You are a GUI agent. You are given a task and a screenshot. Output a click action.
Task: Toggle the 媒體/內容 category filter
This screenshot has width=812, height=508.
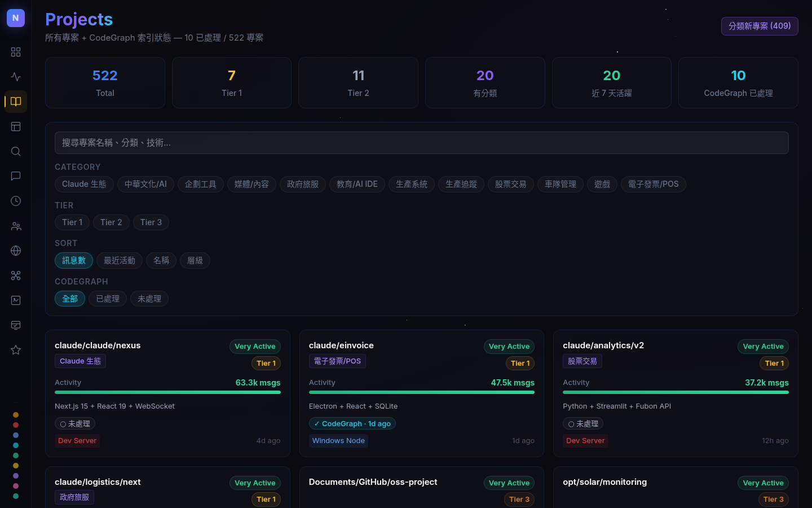click(x=251, y=184)
